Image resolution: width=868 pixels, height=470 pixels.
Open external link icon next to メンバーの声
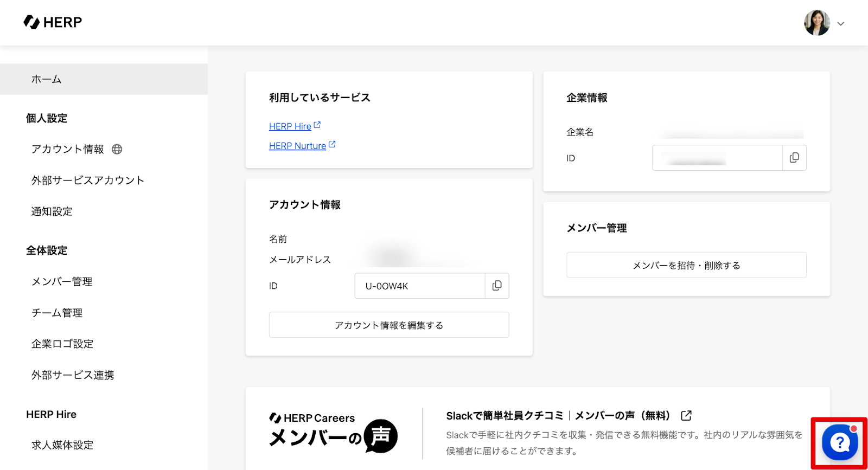686,416
